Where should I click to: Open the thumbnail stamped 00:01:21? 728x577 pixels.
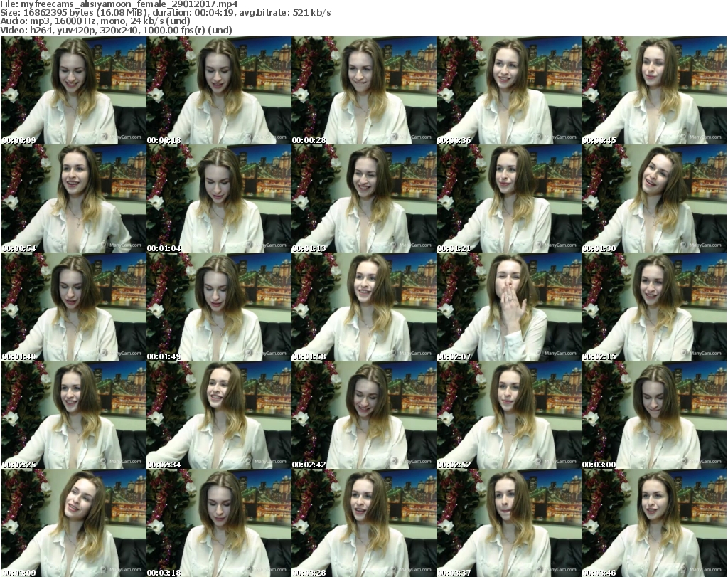[x=508, y=198]
